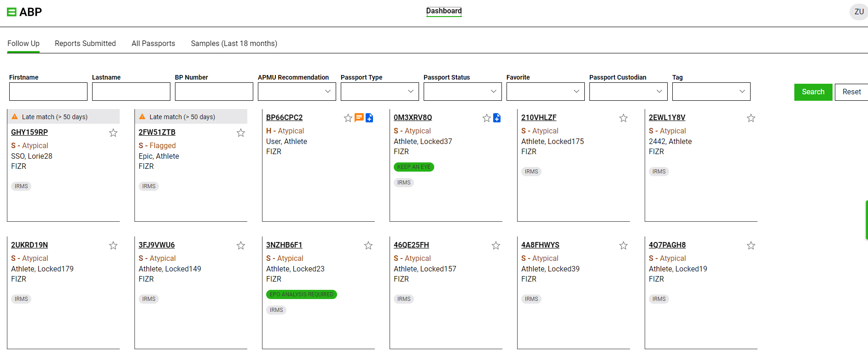Open Passport Status dropdown

tap(463, 92)
